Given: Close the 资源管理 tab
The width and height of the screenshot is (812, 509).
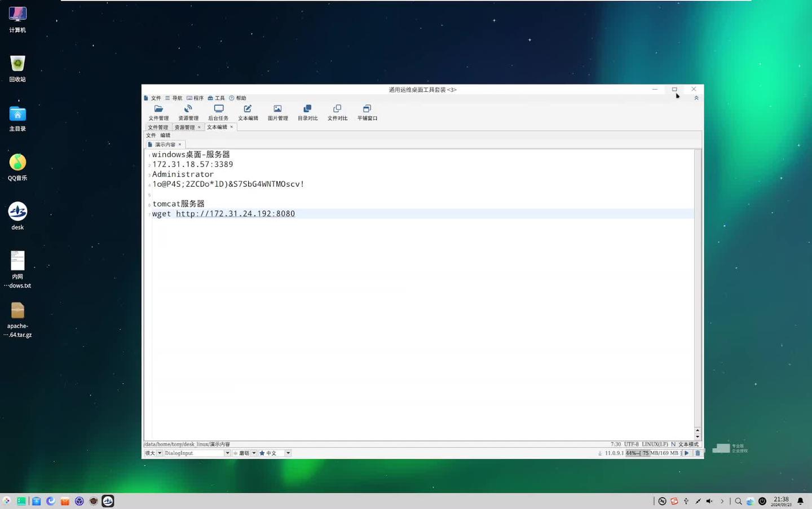Looking at the screenshot, I should (x=199, y=128).
